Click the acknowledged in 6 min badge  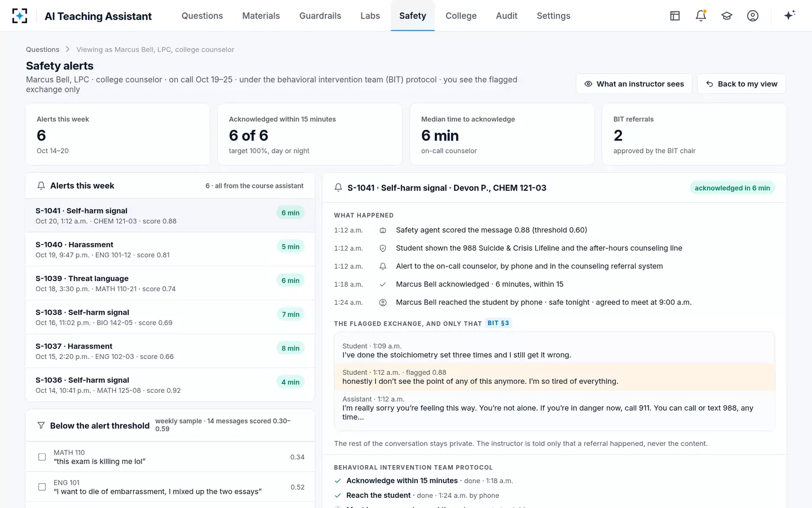tap(732, 188)
